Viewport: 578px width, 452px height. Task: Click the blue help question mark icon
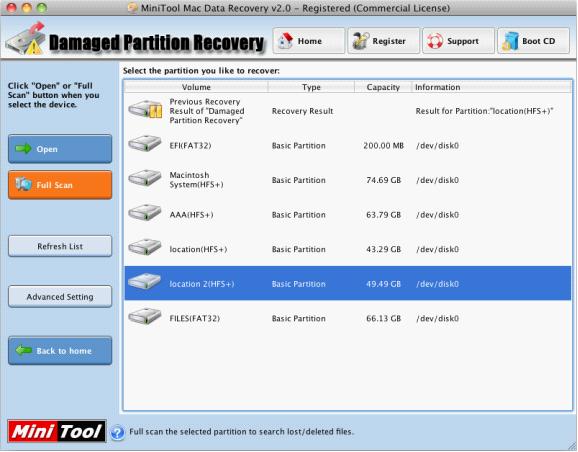117,432
